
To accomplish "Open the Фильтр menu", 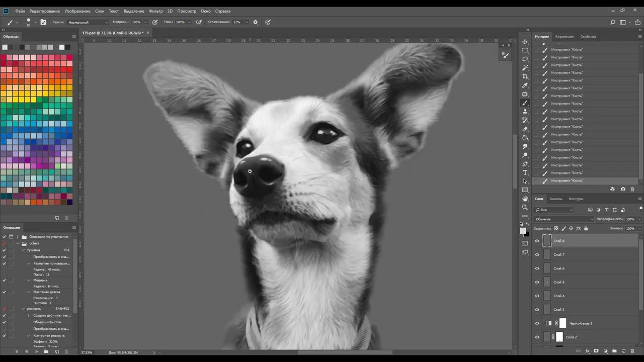I will 156,11.
